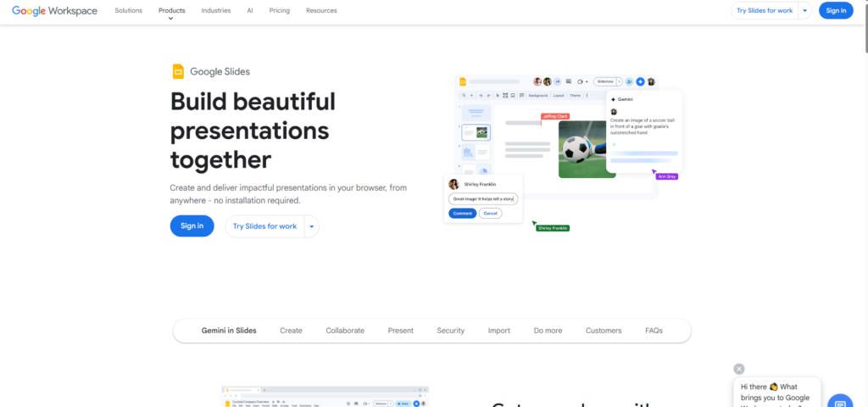
Task: Click the yellow Google Slides product icon
Action: (178, 71)
